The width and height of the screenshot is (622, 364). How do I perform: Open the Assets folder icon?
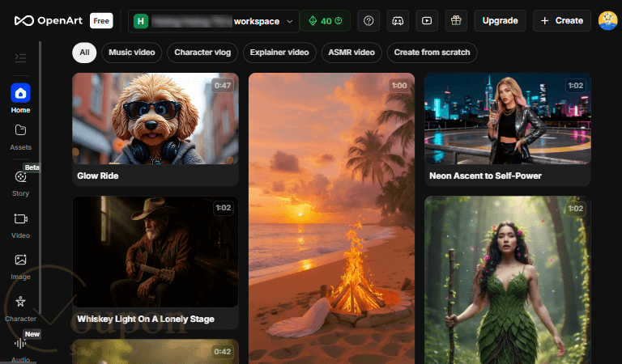[x=20, y=130]
